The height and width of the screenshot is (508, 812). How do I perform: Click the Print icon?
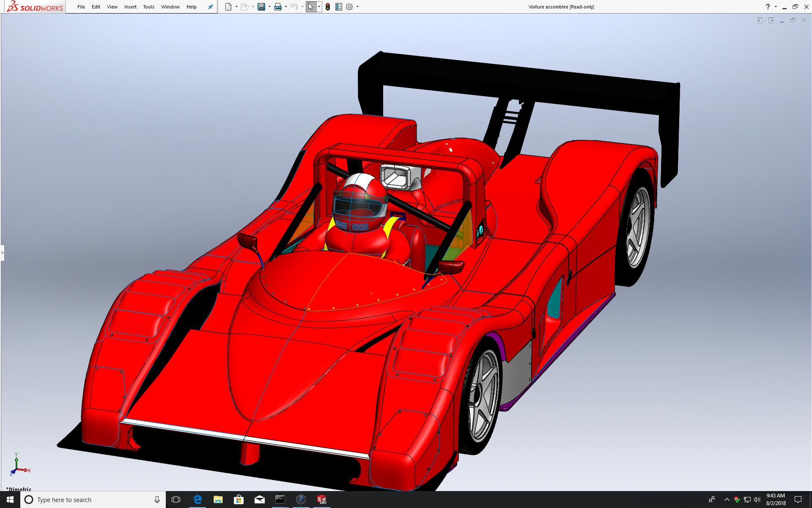[x=278, y=7]
